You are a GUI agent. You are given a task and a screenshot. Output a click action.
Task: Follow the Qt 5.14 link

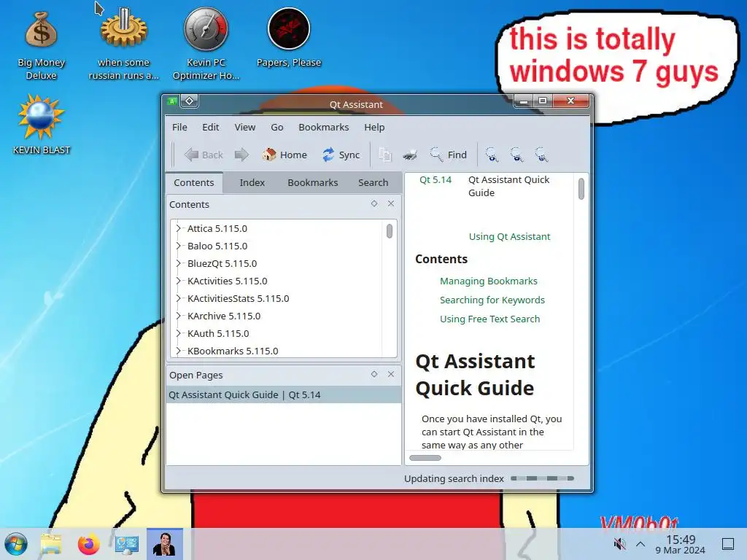[x=436, y=179]
